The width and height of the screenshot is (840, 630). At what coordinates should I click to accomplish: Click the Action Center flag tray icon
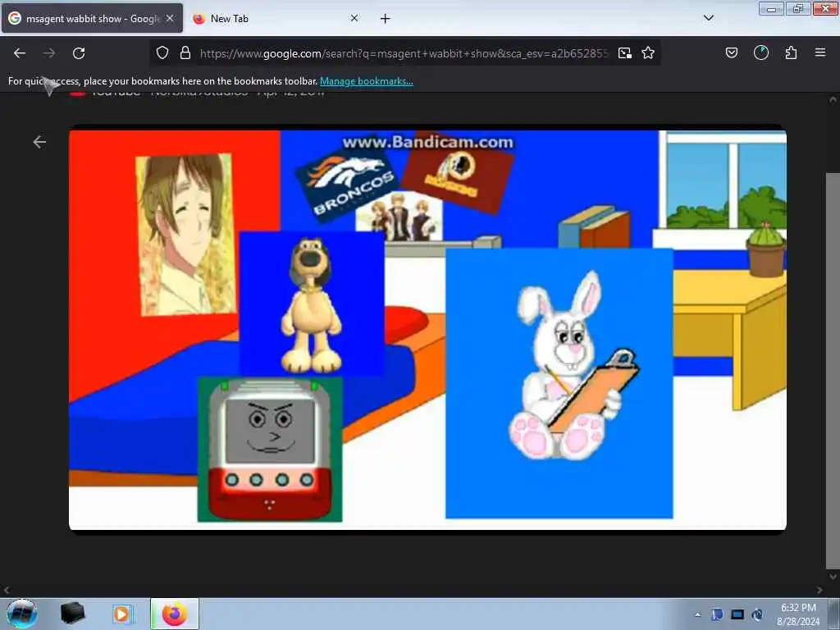pyautogui.click(x=717, y=614)
